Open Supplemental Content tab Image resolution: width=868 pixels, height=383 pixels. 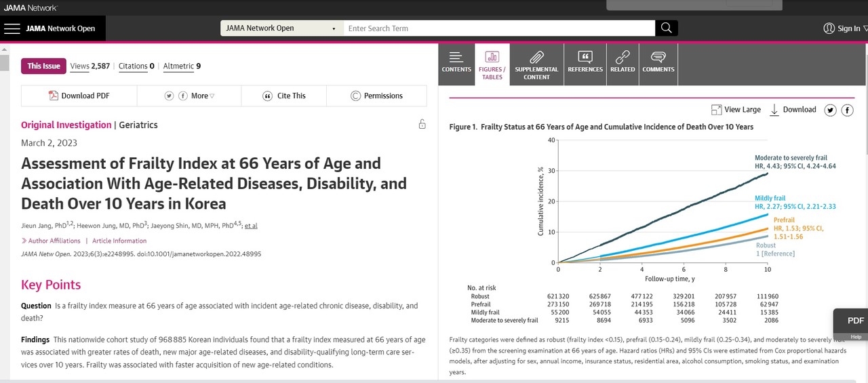pos(536,64)
